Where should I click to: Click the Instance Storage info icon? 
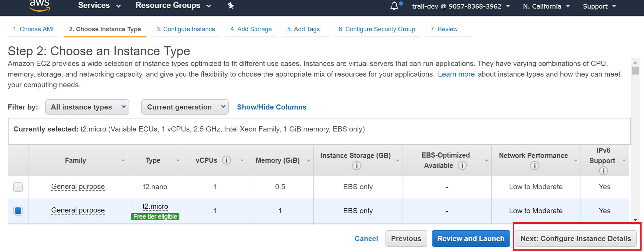click(357, 166)
